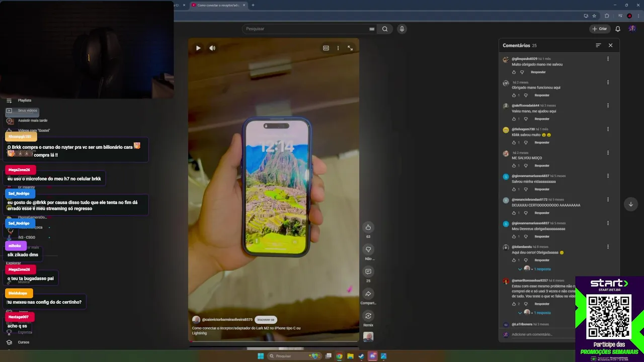The width and height of the screenshot is (644, 362).
Task: Open the browser extensions puzzle icon
Action: point(607,16)
